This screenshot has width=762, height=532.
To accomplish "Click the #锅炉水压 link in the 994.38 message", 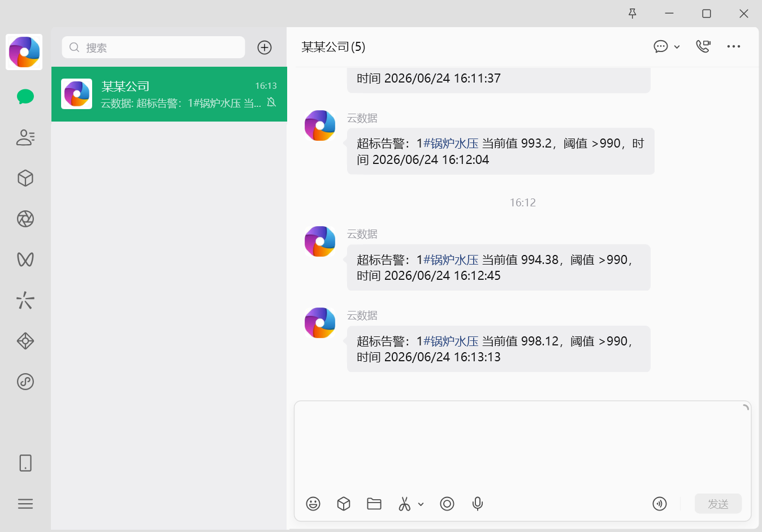I will pos(451,260).
